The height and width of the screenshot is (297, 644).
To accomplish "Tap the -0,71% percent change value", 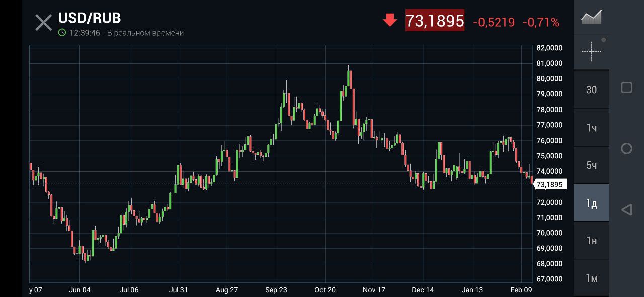I will coord(541,22).
